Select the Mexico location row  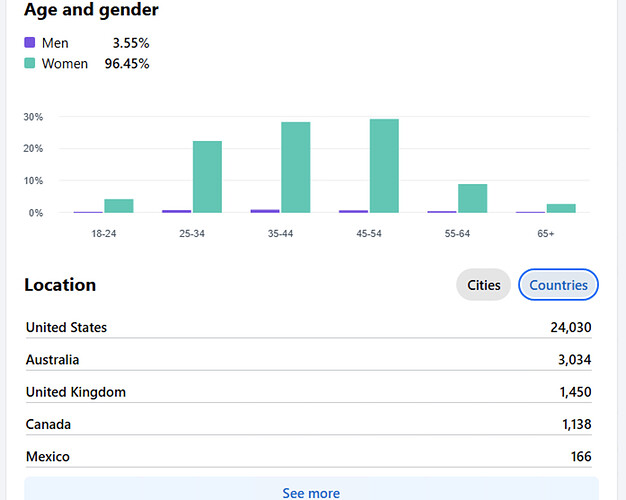click(x=309, y=456)
